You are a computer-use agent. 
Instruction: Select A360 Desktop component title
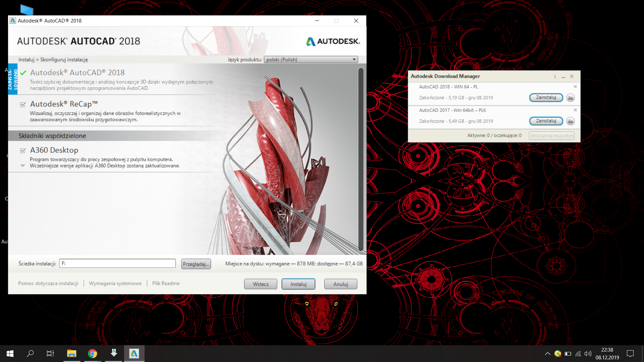54,150
